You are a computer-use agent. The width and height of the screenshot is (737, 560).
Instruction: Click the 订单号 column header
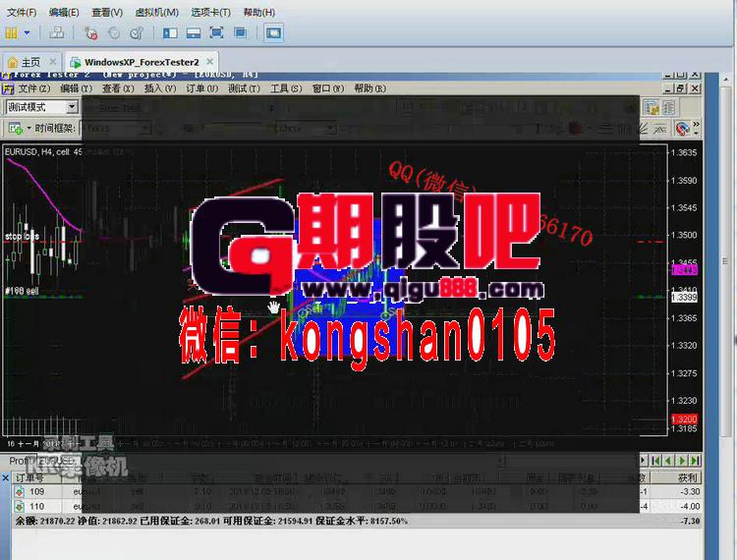[x=29, y=477]
